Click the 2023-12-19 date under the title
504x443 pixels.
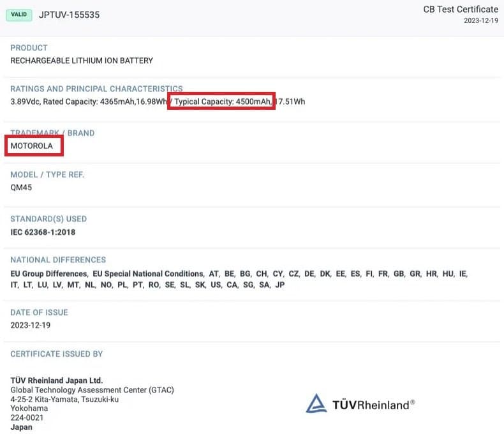coord(480,20)
